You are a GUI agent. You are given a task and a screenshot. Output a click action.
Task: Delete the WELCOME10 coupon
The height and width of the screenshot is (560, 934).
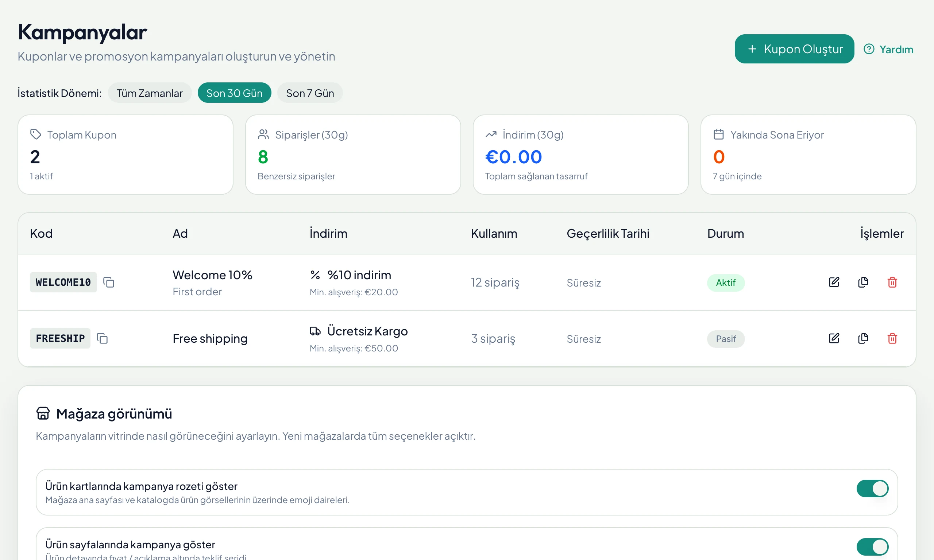892,282
